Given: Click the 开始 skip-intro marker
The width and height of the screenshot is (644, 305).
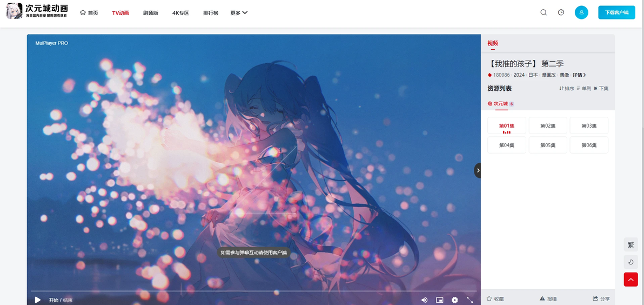Looking at the screenshot, I should (x=53, y=300).
